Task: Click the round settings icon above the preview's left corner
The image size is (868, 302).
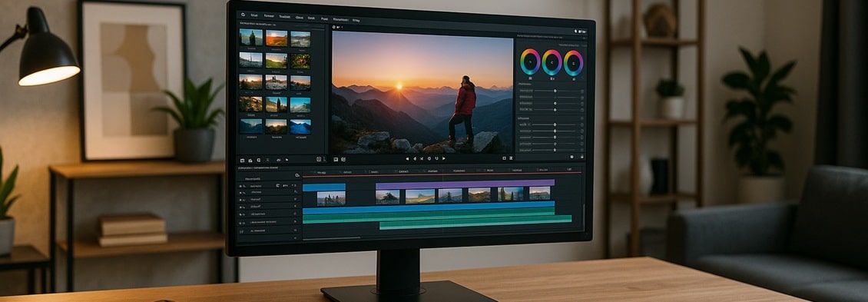Action: tap(333, 27)
